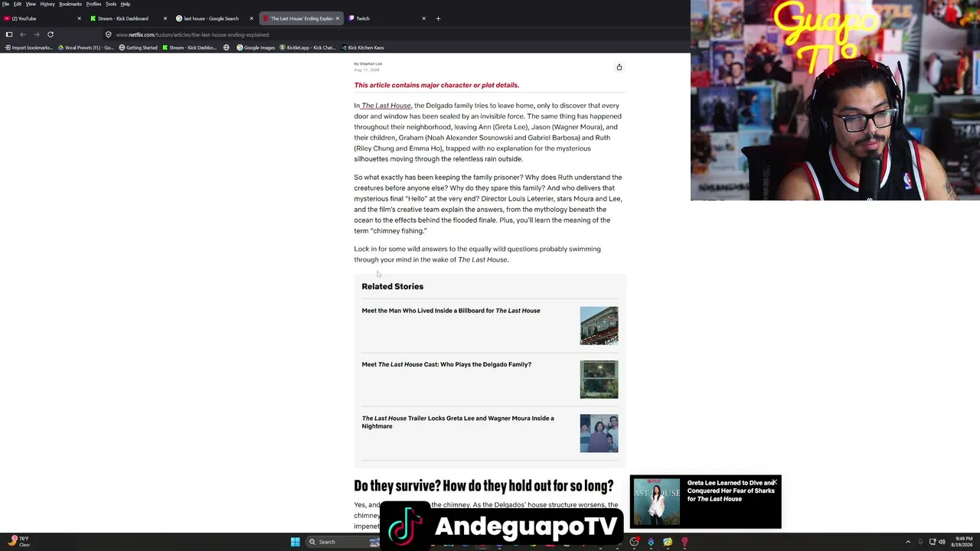
Task: Open the Tools menu
Action: pos(111,4)
